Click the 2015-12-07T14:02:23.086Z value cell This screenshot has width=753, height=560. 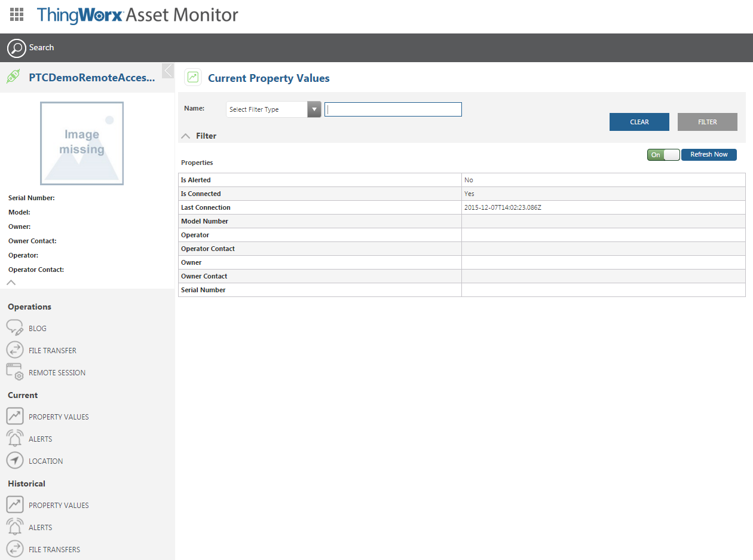coord(604,207)
